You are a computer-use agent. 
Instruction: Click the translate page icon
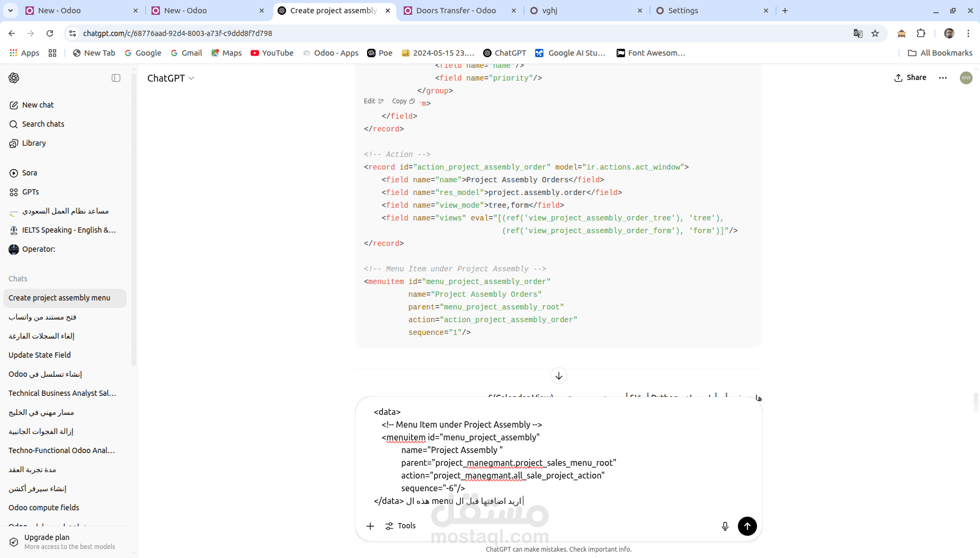(x=858, y=33)
